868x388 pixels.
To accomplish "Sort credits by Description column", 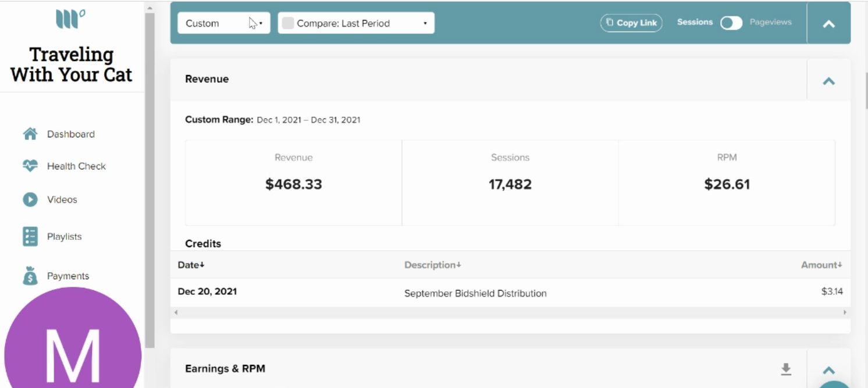I will (433, 265).
